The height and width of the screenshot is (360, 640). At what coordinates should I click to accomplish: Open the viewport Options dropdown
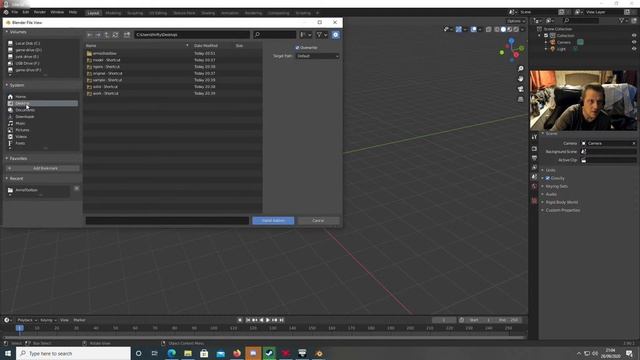[x=516, y=21]
